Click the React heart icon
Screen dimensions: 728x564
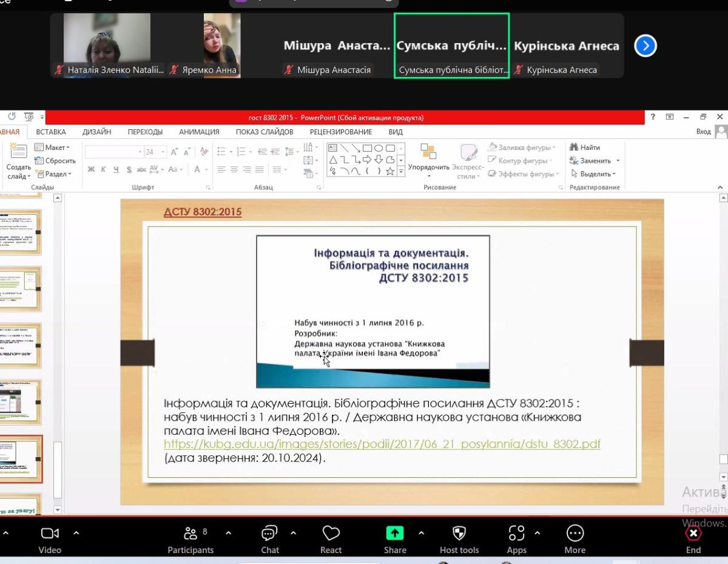click(x=331, y=534)
